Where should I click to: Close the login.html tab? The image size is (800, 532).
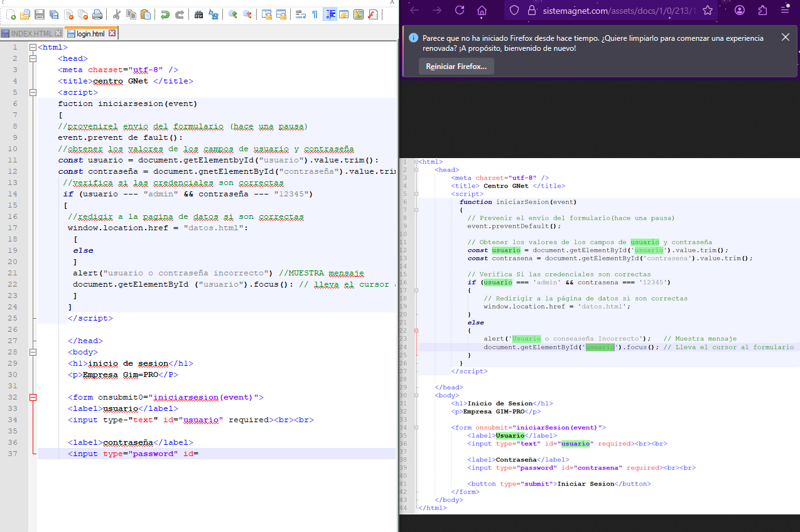click(x=111, y=33)
